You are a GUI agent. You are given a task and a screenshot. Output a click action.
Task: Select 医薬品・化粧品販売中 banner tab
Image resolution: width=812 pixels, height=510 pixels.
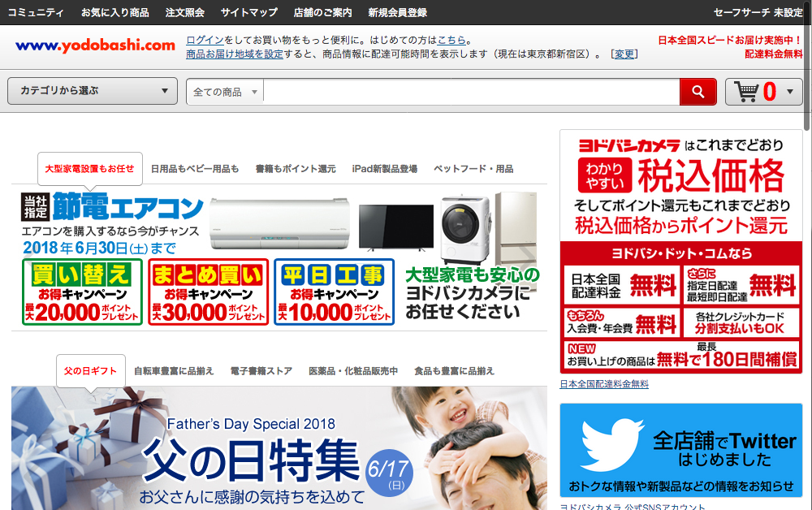pos(353,370)
